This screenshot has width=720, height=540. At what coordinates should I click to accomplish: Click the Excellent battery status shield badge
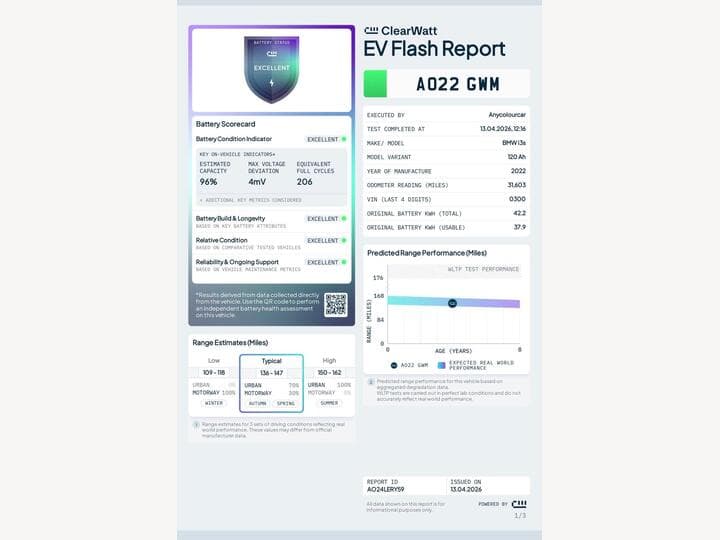[271, 68]
